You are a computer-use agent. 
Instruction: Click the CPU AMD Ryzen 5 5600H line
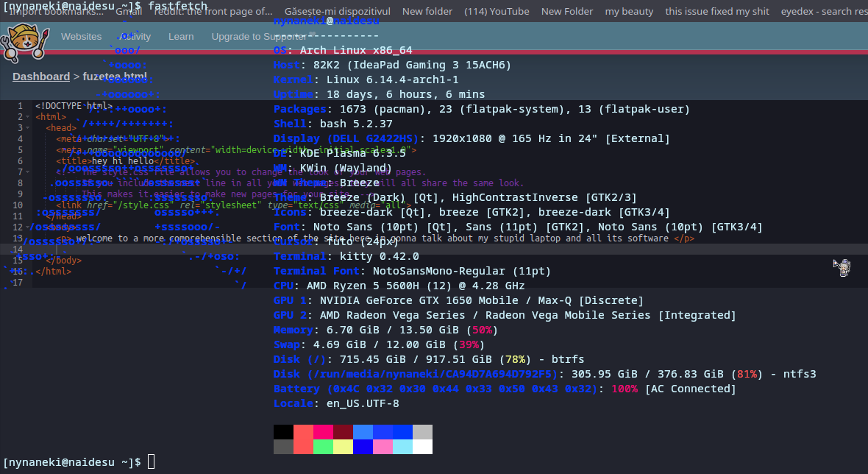pos(399,286)
